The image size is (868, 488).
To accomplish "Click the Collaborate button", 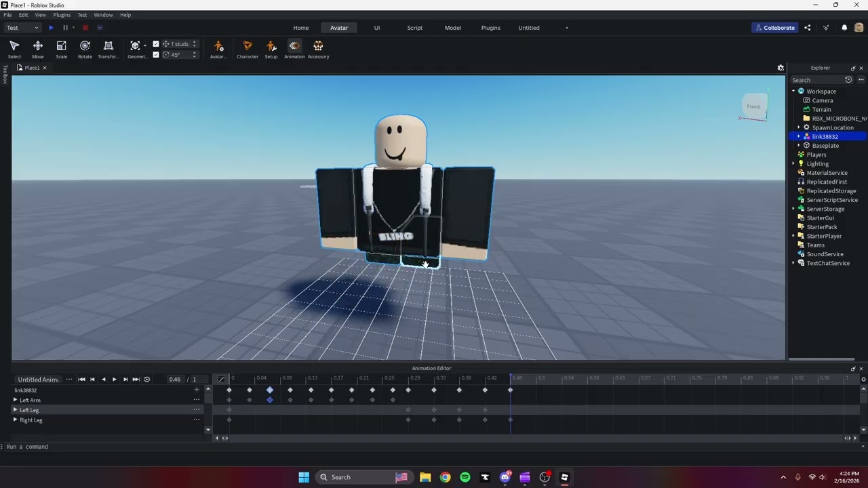I will pos(774,28).
